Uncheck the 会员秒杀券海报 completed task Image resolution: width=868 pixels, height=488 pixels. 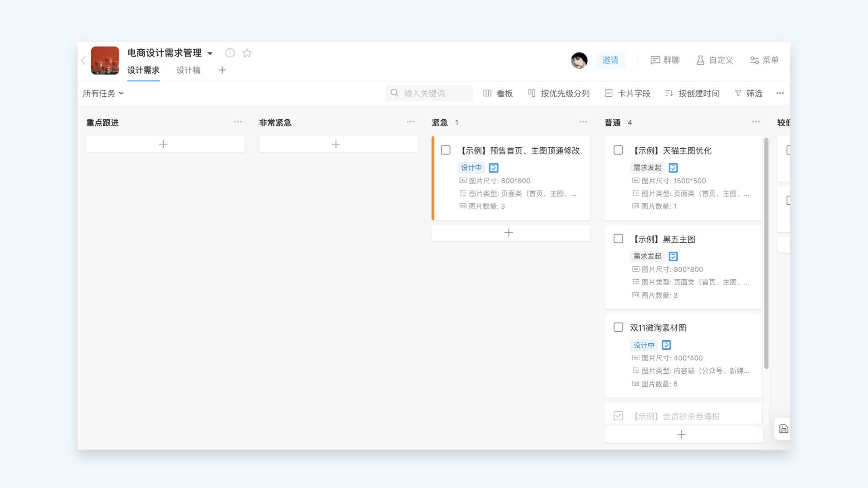click(x=618, y=416)
